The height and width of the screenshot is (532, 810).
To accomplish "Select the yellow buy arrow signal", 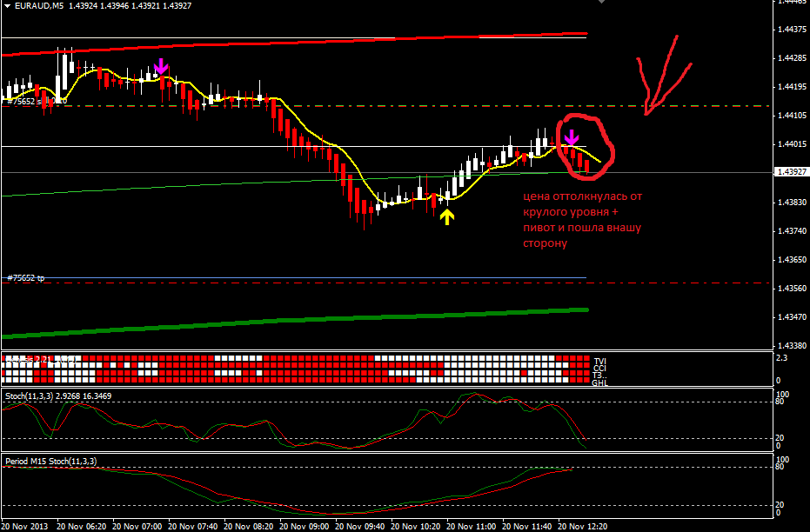I will [447, 217].
